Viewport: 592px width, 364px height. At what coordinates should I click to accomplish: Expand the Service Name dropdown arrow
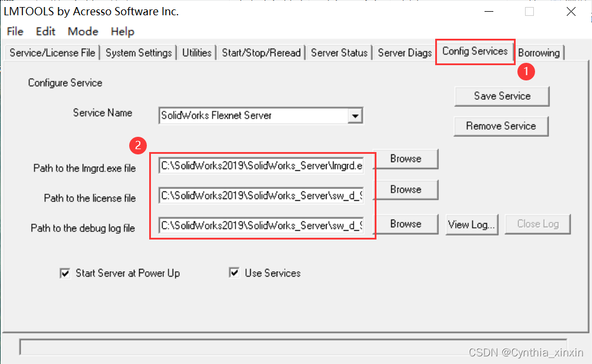pos(355,116)
